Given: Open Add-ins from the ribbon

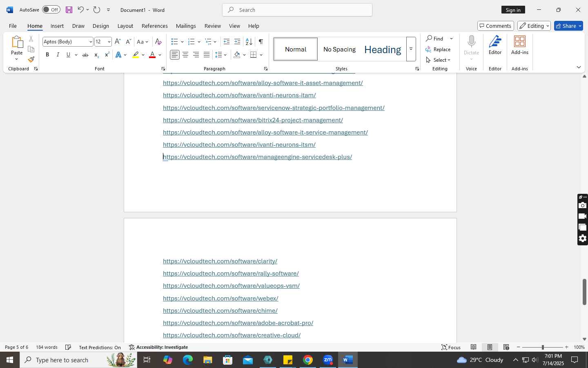Looking at the screenshot, I should [520, 45].
